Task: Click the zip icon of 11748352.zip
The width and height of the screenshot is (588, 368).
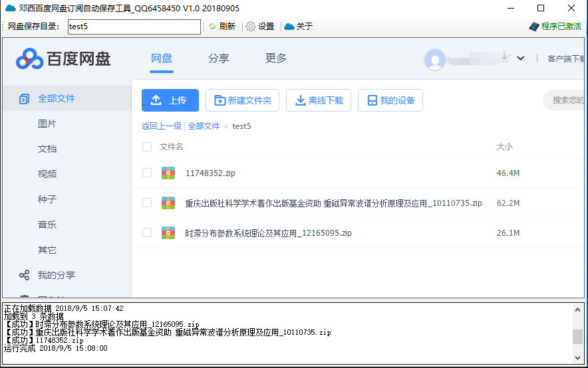Action: (x=168, y=173)
